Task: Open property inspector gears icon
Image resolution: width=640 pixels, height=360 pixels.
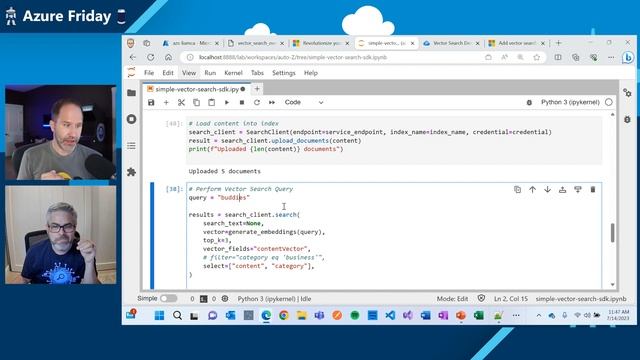Action: click(627, 93)
